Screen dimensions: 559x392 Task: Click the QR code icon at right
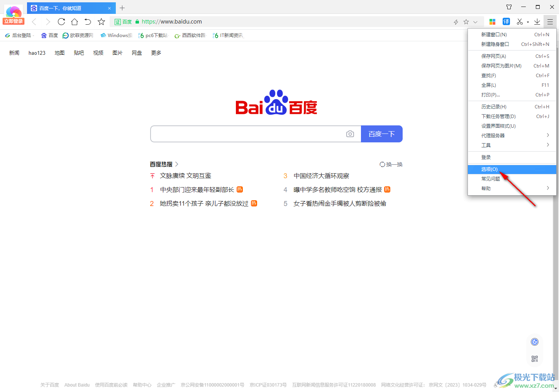(535, 359)
